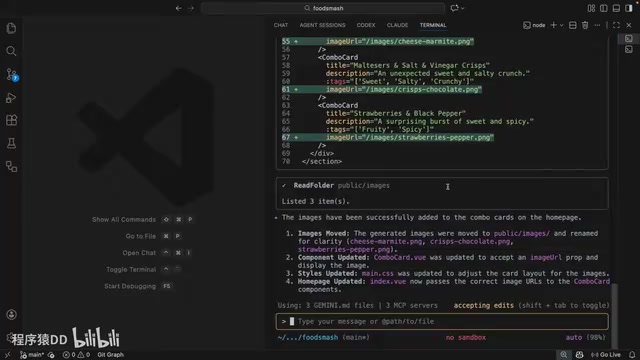Click the index.vue file link

click(388, 282)
